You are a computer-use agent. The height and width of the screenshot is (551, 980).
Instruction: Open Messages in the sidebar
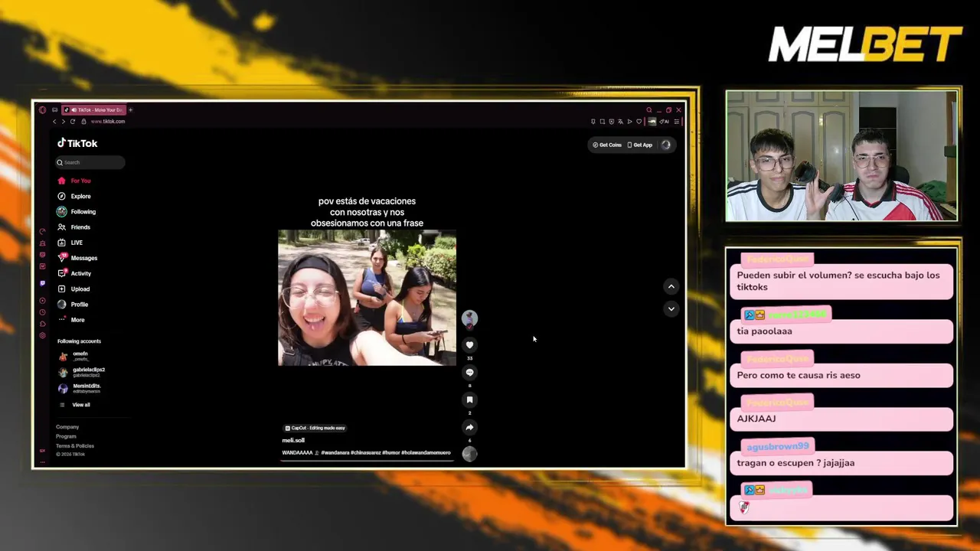[x=77, y=258]
